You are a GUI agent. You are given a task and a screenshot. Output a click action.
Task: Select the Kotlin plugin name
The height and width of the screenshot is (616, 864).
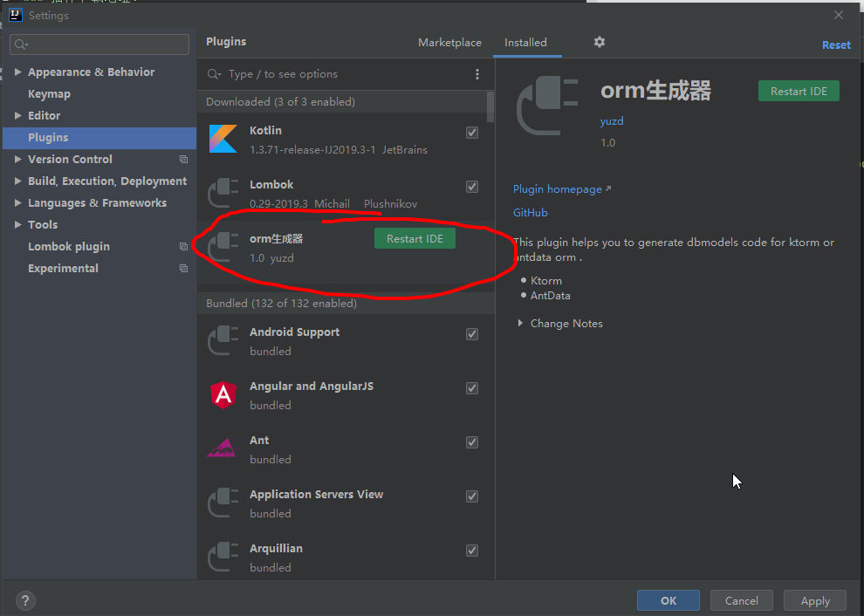tap(265, 131)
